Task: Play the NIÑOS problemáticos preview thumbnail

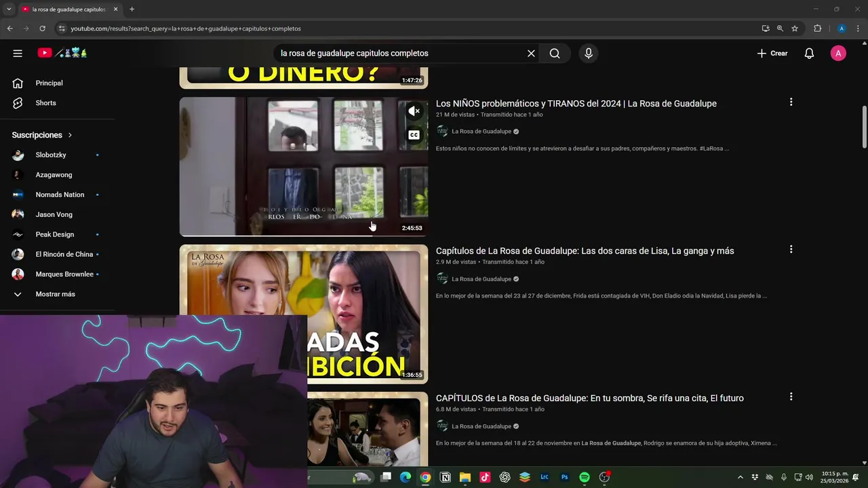Action: [304, 166]
